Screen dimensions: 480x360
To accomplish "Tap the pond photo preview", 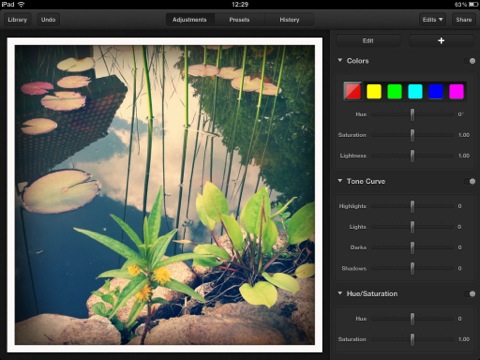I will 165,195.
